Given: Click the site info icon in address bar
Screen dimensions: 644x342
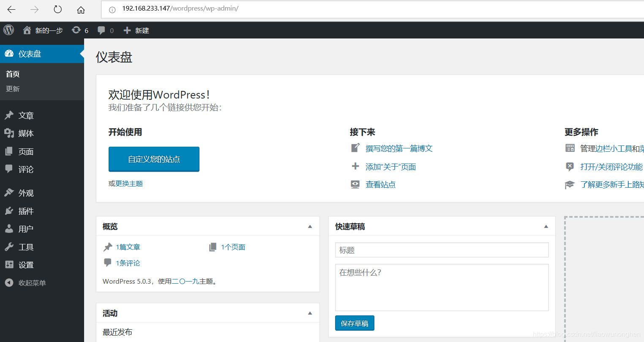Looking at the screenshot, I should pyautogui.click(x=112, y=10).
